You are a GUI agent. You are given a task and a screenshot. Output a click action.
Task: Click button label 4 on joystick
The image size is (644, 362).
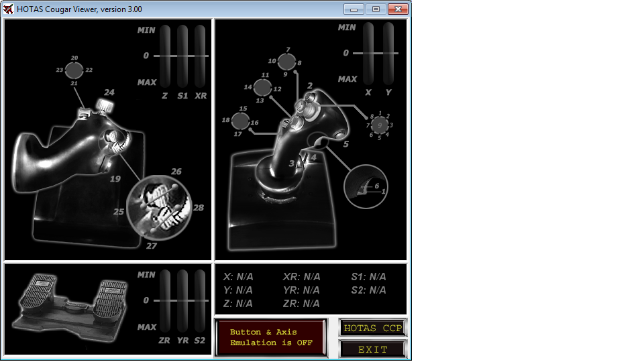click(313, 157)
